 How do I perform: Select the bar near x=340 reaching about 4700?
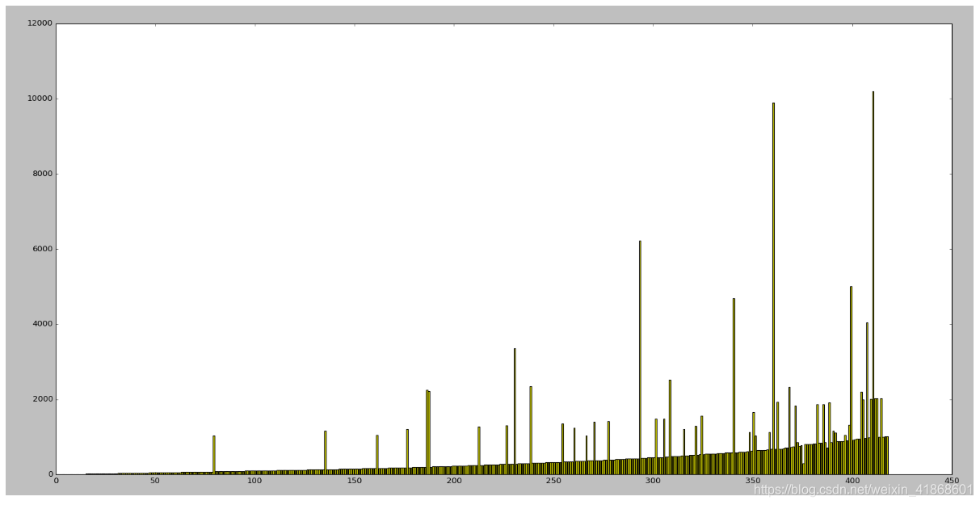point(734,386)
